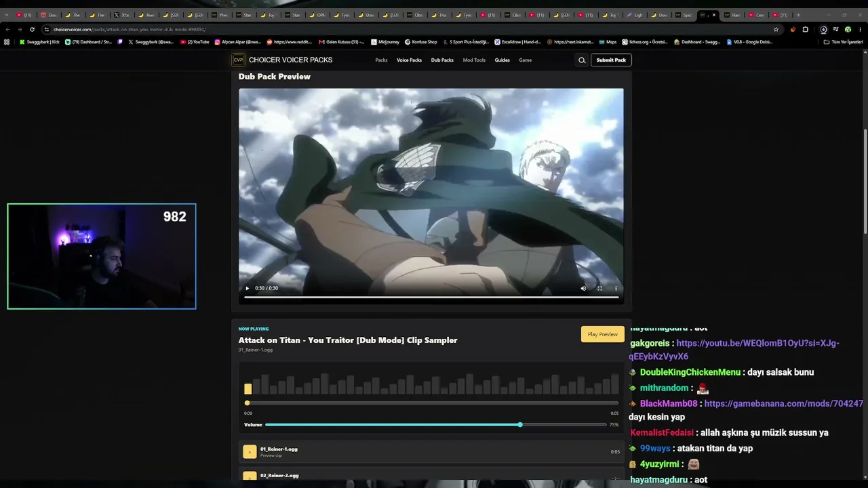Open the new tab plus button
Image resolution: width=868 pixels, height=488 pixels.
point(797,15)
